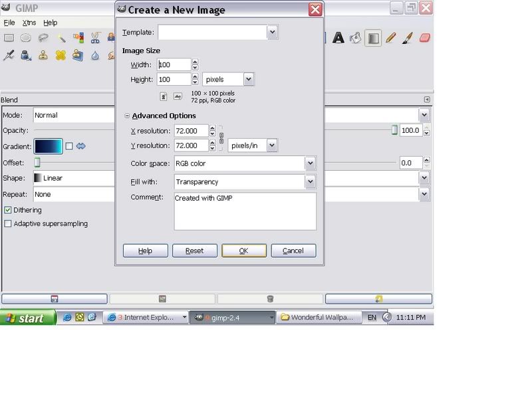
Task: Open the File menu
Action: [9, 23]
